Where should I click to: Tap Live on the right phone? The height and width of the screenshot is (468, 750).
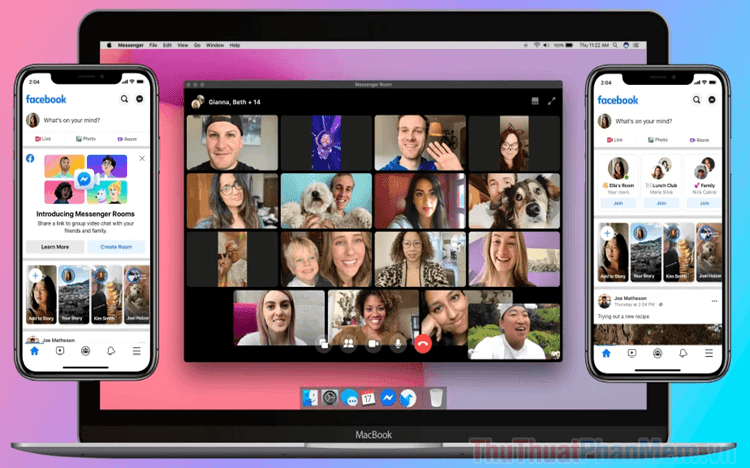[x=615, y=140]
